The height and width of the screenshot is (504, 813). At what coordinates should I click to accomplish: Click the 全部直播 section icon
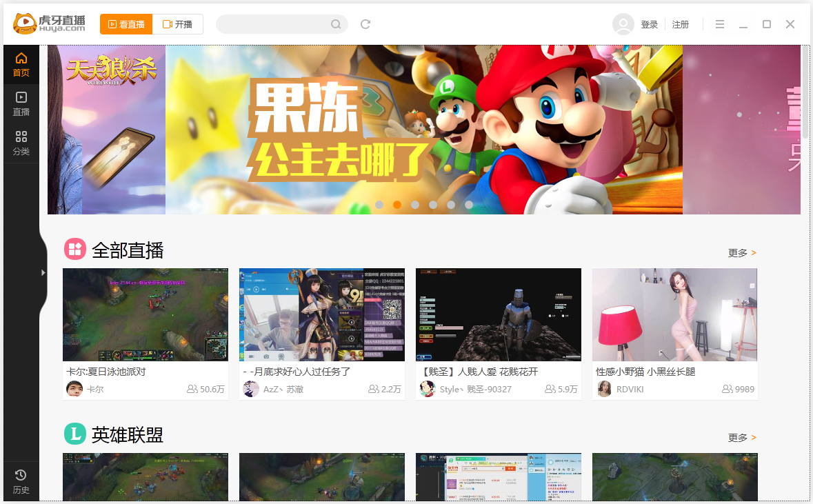point(75,250)
